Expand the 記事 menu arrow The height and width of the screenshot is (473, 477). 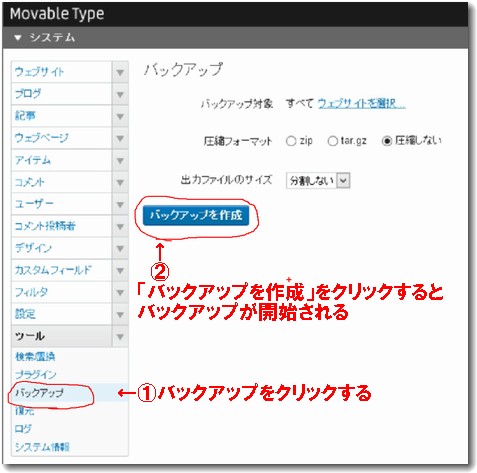point(120,116)
